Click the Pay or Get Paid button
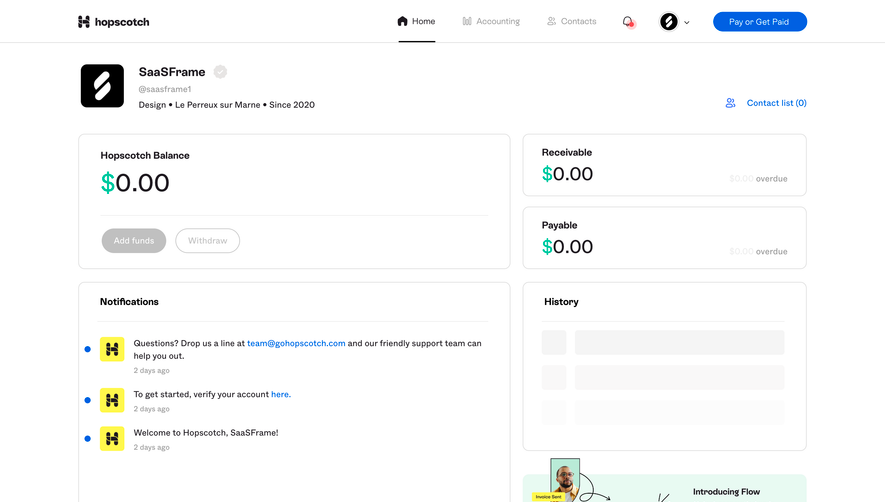 (x=760, y=22)
